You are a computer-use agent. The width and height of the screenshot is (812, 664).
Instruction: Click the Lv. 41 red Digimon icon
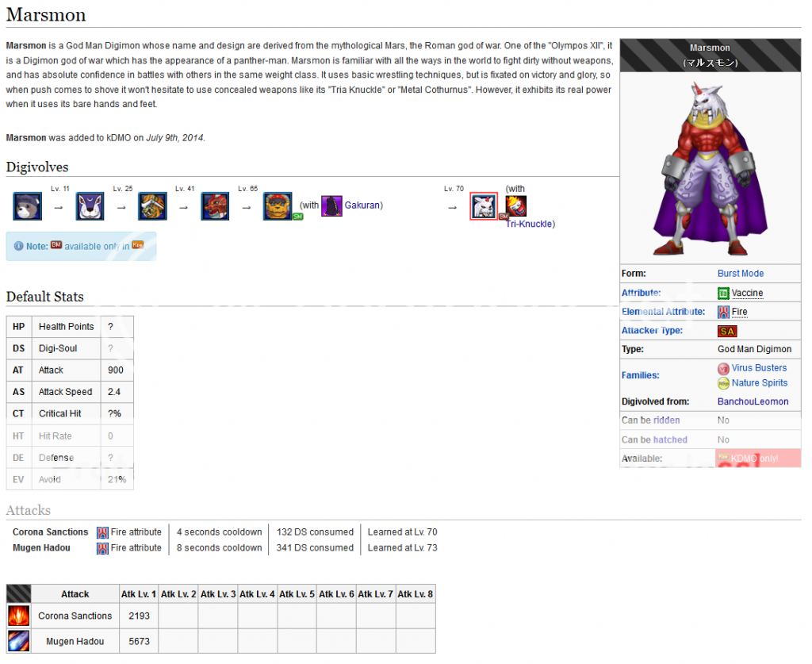pos(215,206)
